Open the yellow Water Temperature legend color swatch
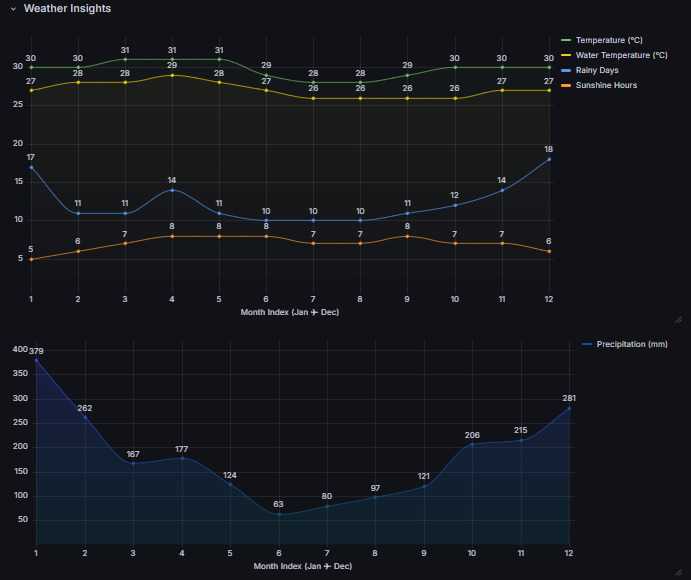Image resolution: width=691 pixels, height=580 pixels. pos(565,55)
